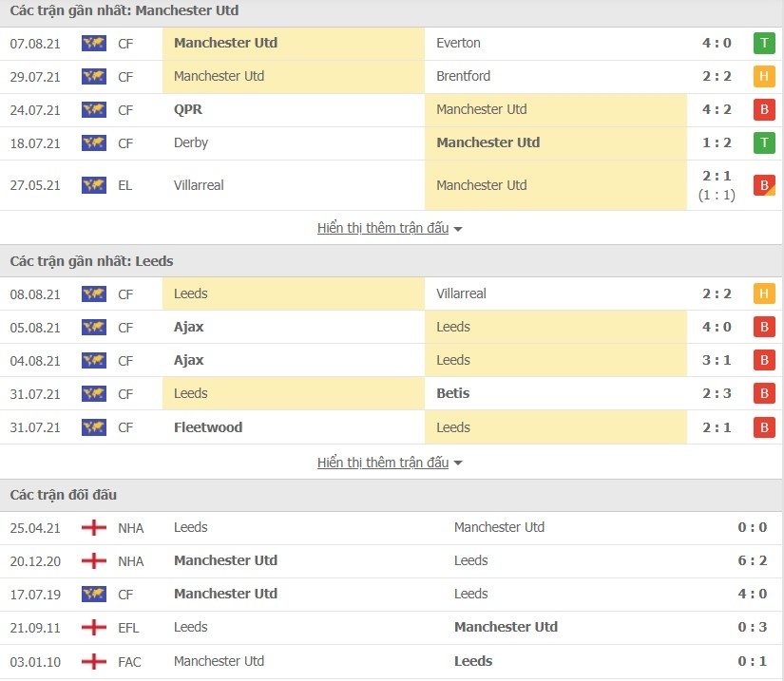Viewport: 784px width, 681px height.
Task: Click the orange H badge for Brentford match
Action: point(764,76)
